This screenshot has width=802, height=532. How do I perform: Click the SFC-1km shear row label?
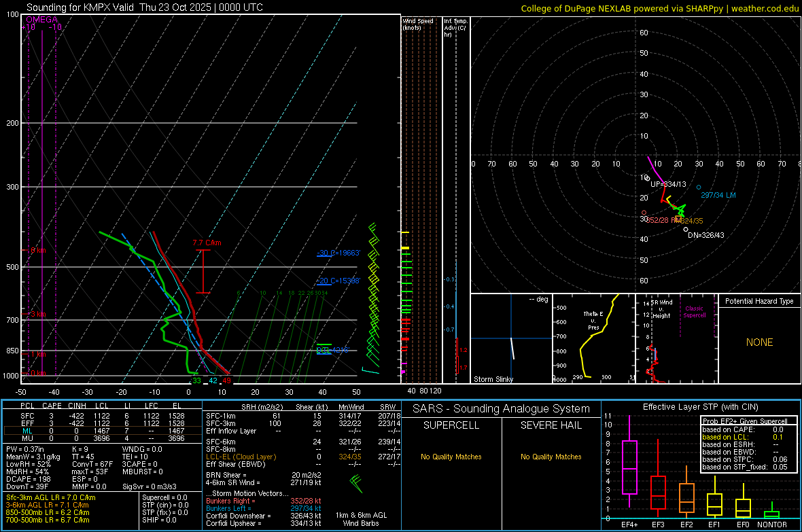tap(220, 416)
